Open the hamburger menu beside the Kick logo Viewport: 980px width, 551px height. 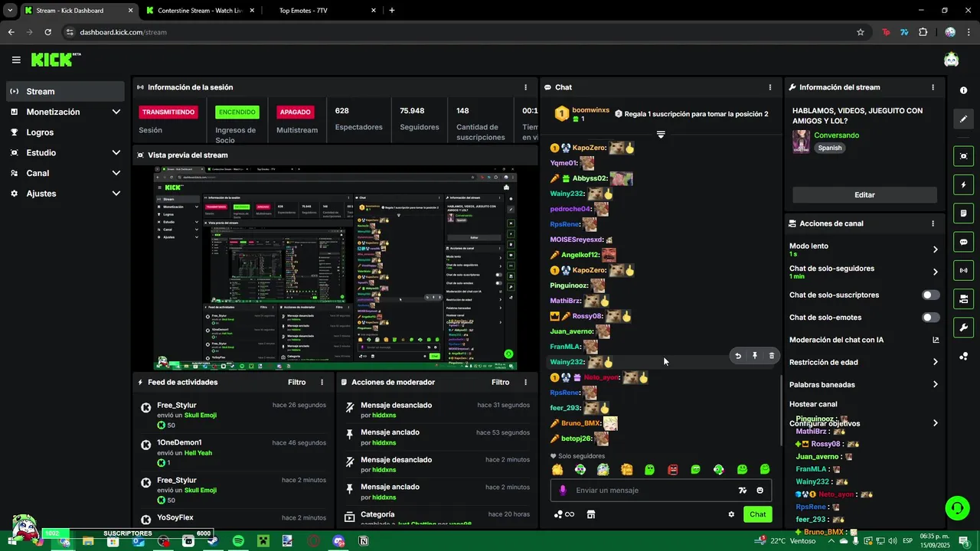[16, 60]
